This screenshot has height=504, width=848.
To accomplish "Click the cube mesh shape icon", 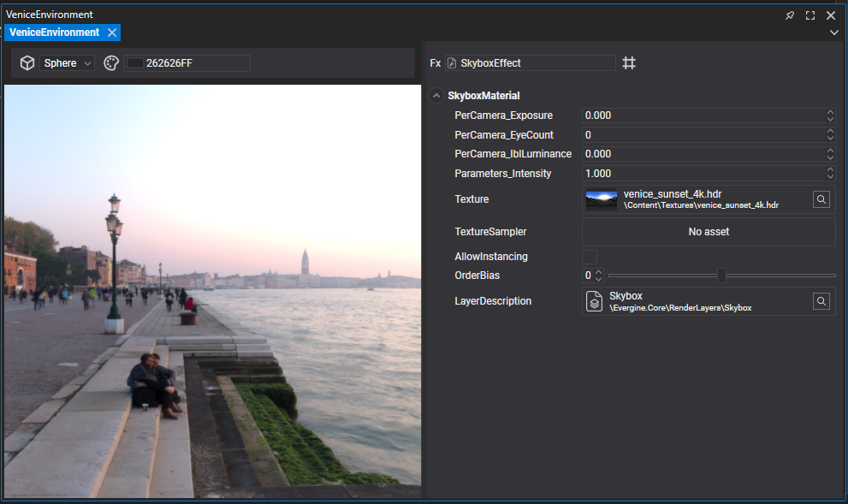I will coord(27,63).
